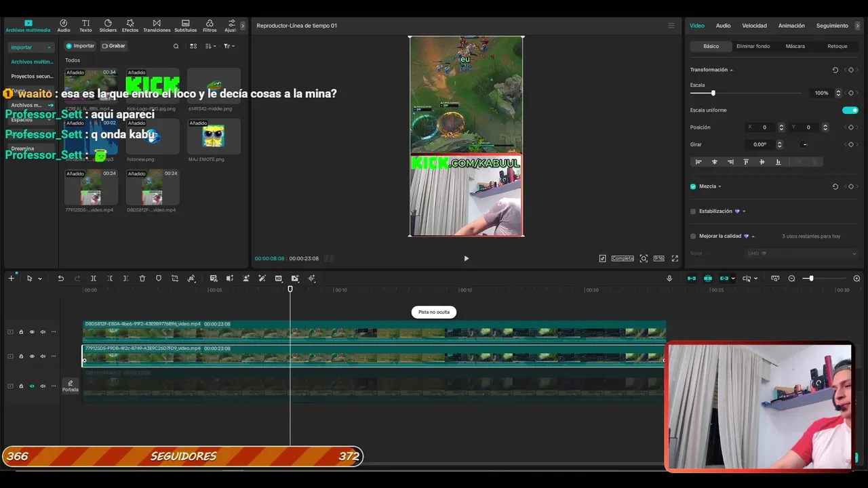The image size is (868, 488).
Task: Click the 9:16 aspect ratio button
Action: [658, 258]
